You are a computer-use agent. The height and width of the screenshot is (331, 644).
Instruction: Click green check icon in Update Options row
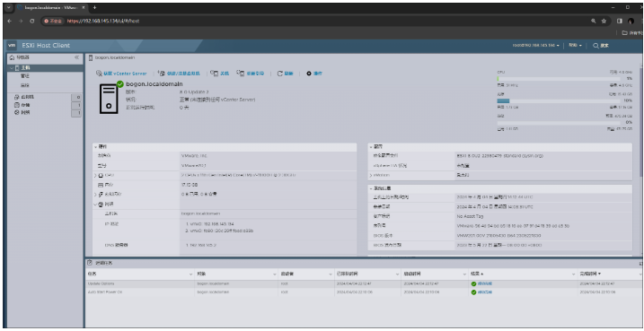(473, 283)
